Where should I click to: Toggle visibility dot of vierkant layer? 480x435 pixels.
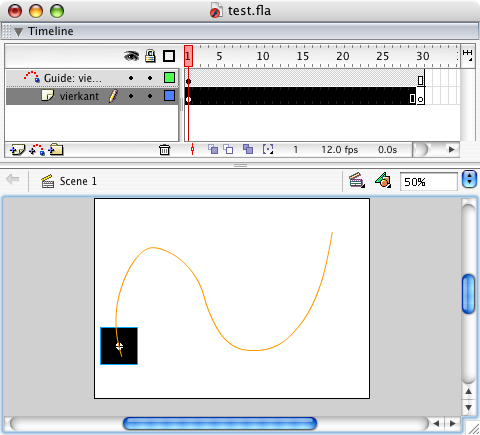coord(131,96)
